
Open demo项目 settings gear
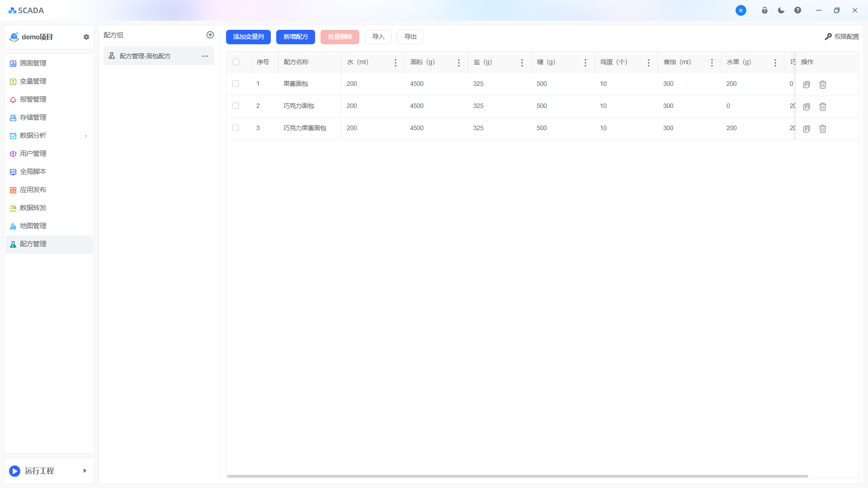86,37
